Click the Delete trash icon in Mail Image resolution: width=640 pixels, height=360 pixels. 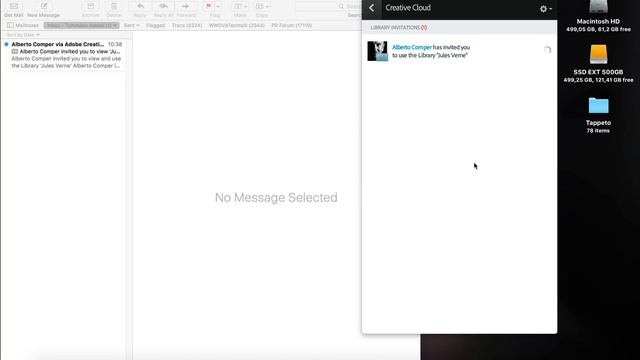(x=113, y=6)
